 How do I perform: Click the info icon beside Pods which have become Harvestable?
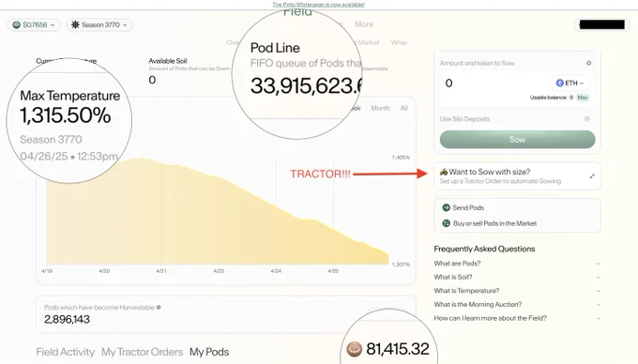(159, 308)
